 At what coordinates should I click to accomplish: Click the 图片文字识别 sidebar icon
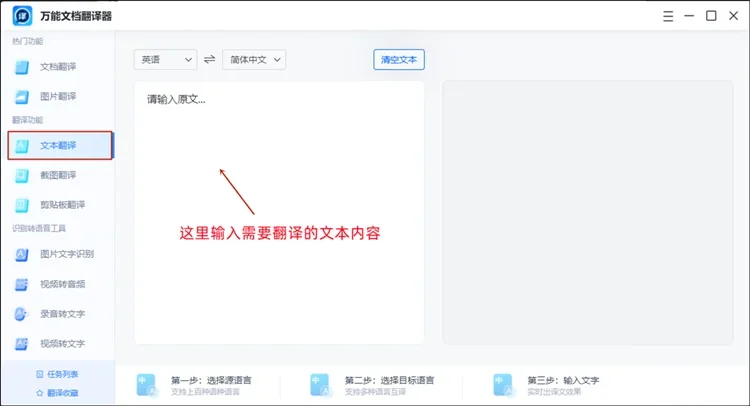pos(22,254)
